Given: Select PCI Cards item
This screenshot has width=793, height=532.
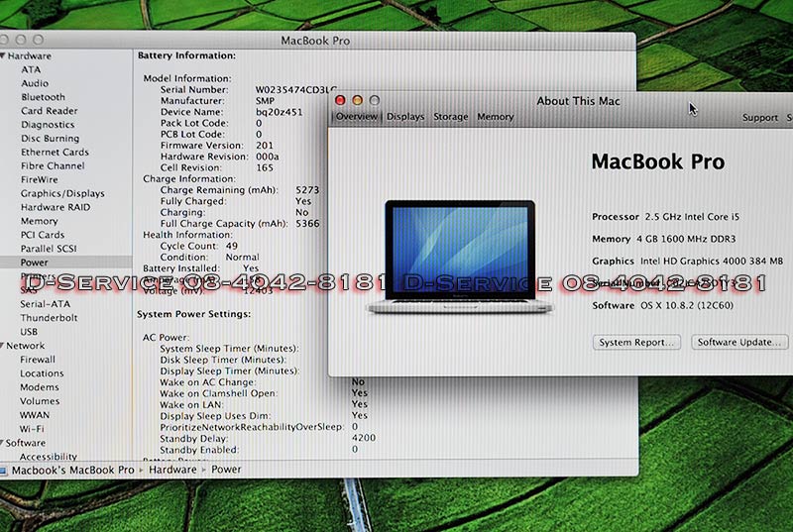Looking at the screenshot, I should pyautogui.click(x=43, y=235).
